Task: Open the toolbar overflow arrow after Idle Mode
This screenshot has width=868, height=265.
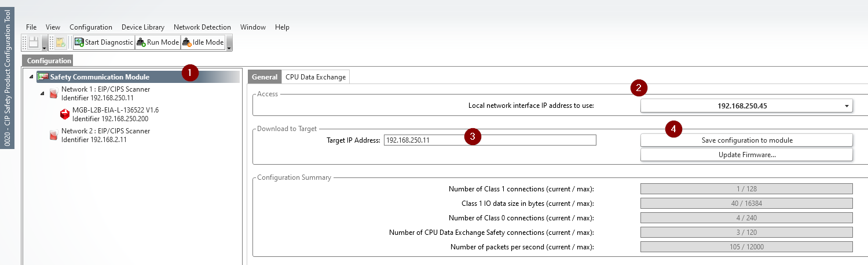Action: point(229,43)
